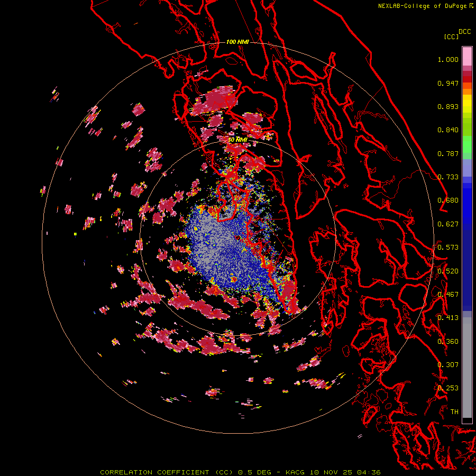Viewport: 476px width, 476px height.
Task: Click the 0.787 scale value
Action: tap(448, 153)
